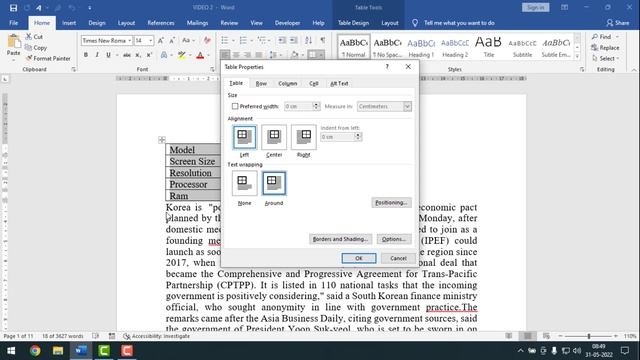Increase font size with Grow Font
640x360 pixels.
161,40
